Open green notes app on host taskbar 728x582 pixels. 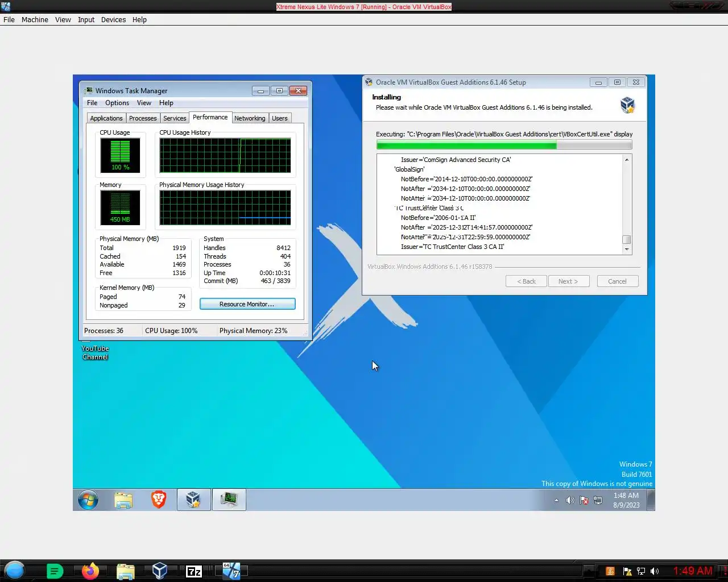tap(55, 571)
